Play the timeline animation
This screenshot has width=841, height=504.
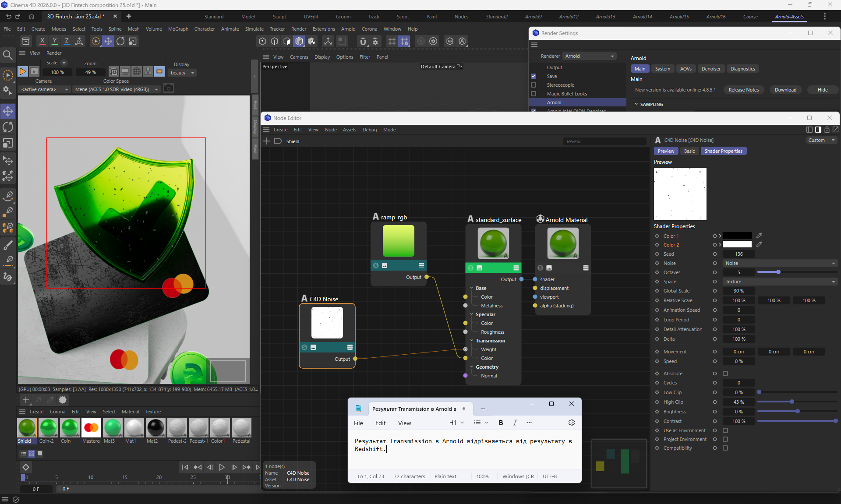(x=222, y=467)
